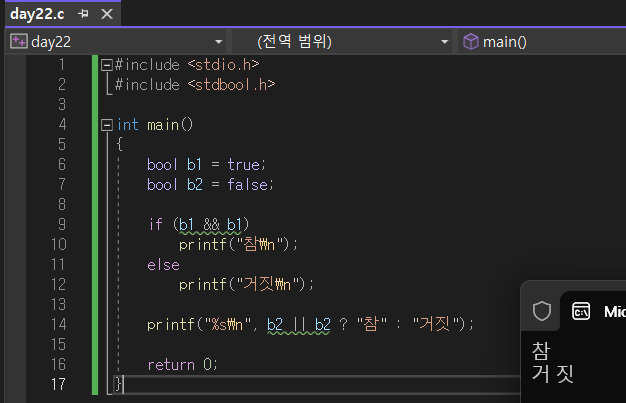
Task: Click the 'int' keyword on line 4
Action: tap(128, 125)
